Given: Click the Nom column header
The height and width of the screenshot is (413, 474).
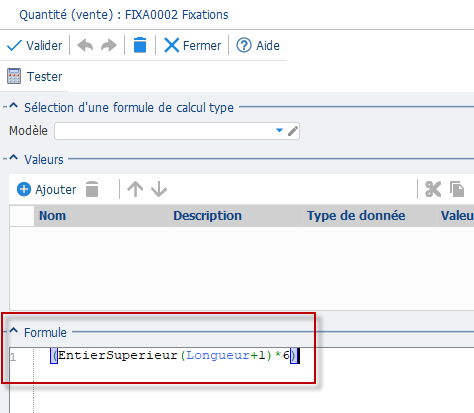Looking at the screenshot, I should coord(52,216).
